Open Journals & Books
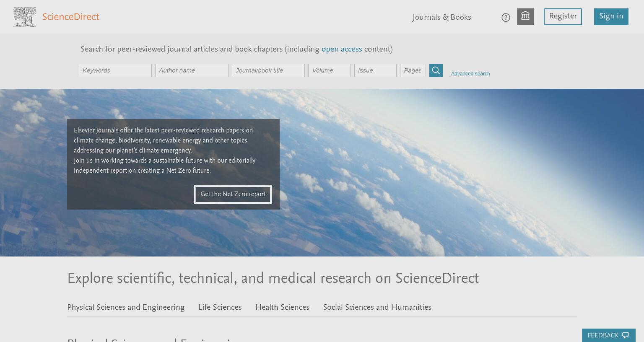644x342 pixels. (441, 18)
